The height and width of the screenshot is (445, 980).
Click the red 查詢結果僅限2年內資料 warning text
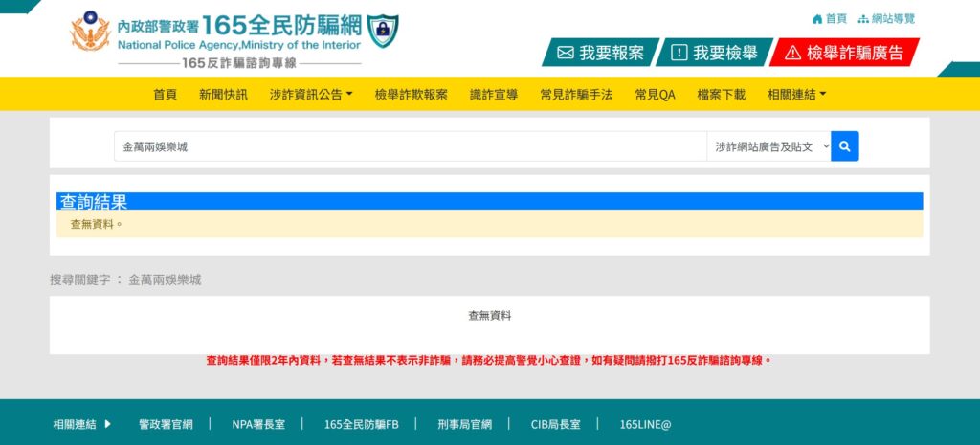(x=489, y=361)
